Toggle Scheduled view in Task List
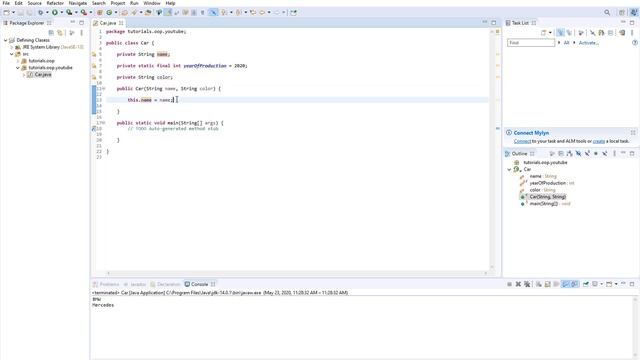 [x=569, y=33]
